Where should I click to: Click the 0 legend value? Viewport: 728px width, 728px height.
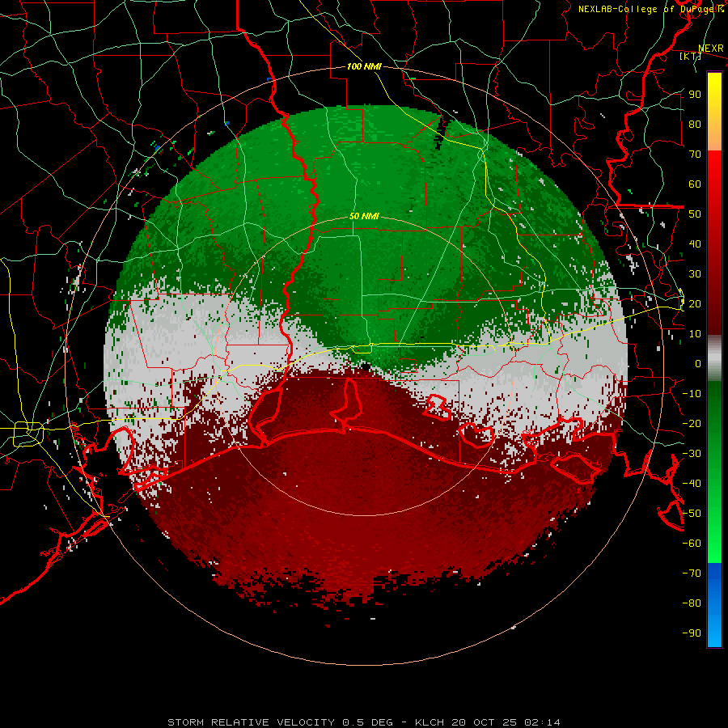pyautogui.click(x=698, y=364)
